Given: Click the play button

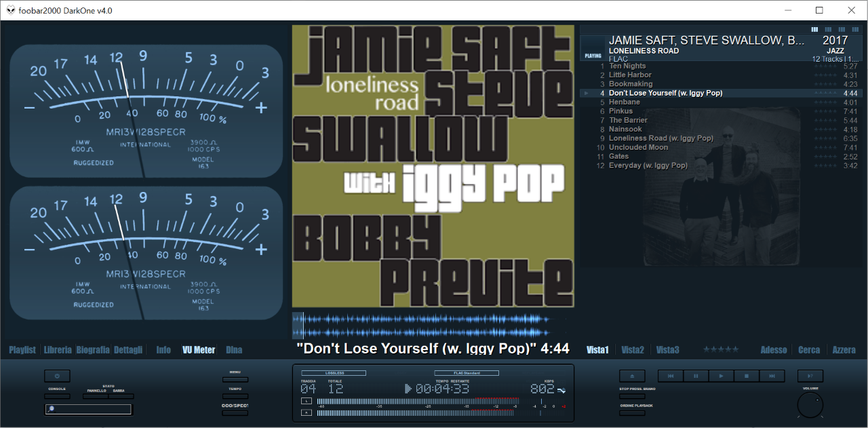Looking at the screenshot, I should coord(721,376).
